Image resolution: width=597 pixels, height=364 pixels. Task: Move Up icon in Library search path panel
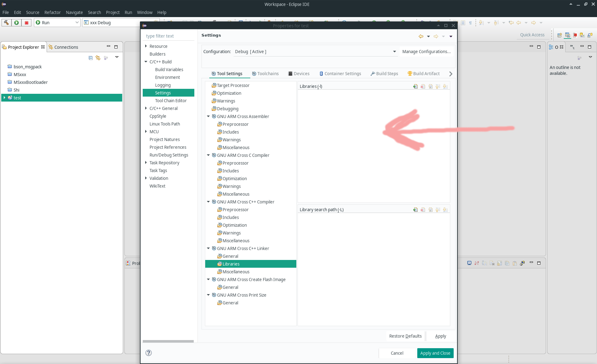(x=438, y=210)
